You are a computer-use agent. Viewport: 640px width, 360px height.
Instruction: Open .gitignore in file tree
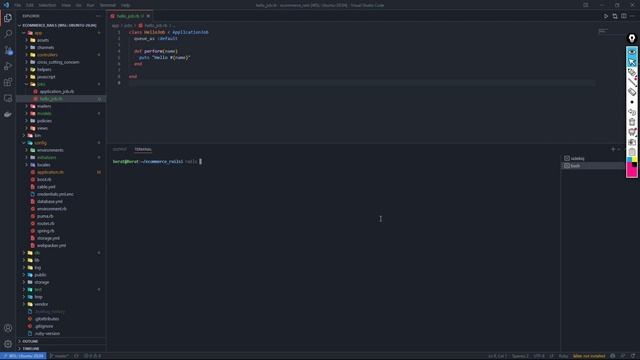(44, 326)
